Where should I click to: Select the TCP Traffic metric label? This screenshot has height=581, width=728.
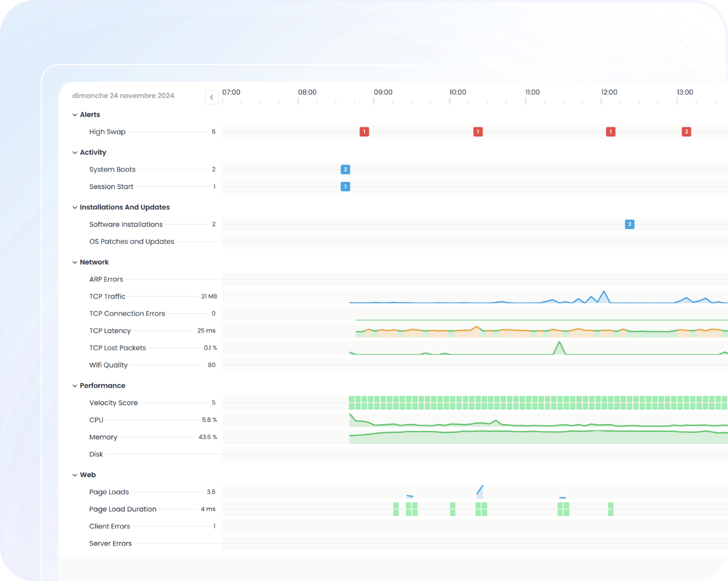(x=107, y=296)
